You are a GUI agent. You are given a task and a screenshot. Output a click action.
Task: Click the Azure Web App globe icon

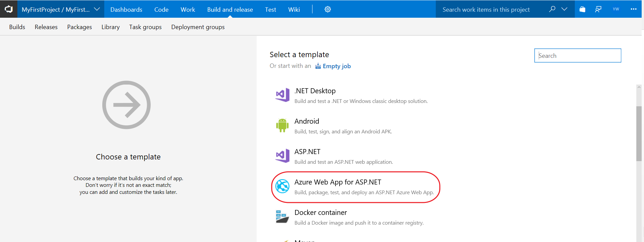point(282,186)
